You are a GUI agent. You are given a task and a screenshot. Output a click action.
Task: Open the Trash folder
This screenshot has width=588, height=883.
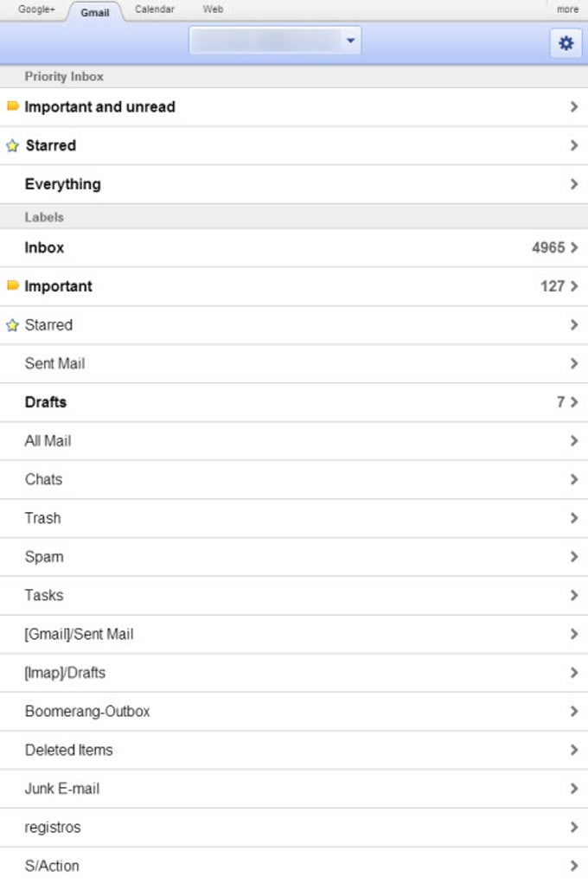(294, 517)
